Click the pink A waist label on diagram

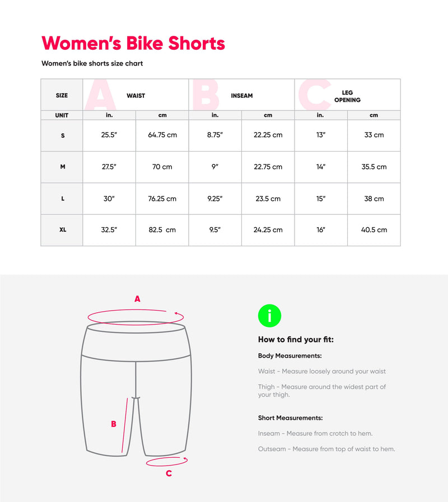[137, 299]
